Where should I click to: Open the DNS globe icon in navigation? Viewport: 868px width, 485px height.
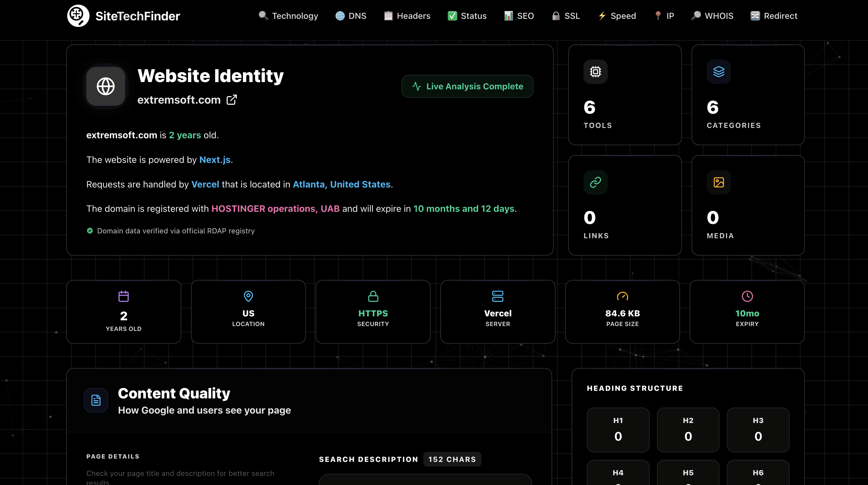[x=339, y=15]
